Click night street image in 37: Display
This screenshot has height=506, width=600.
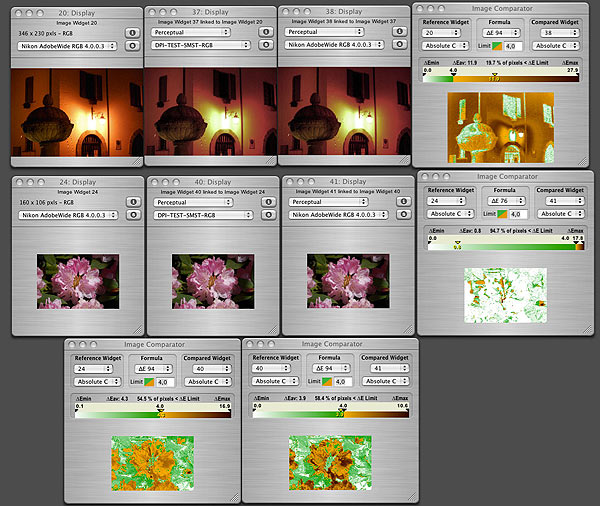click(x=210, y=111)
